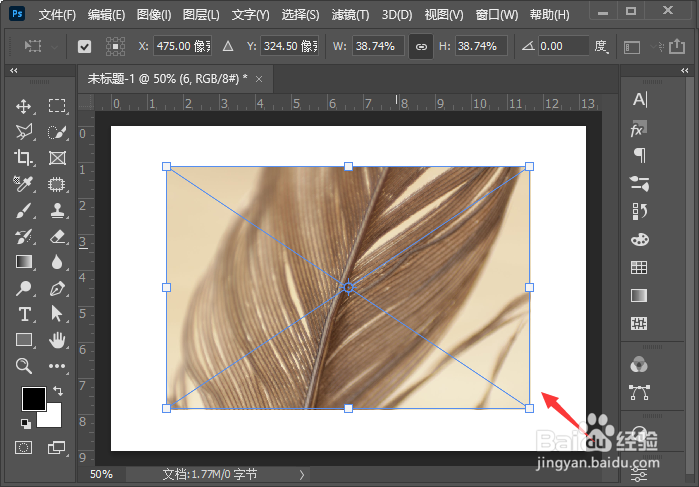Switch to the 未标题-1 document tab
This screenshot has height=487, width=699.
click(x=167, y=79)
